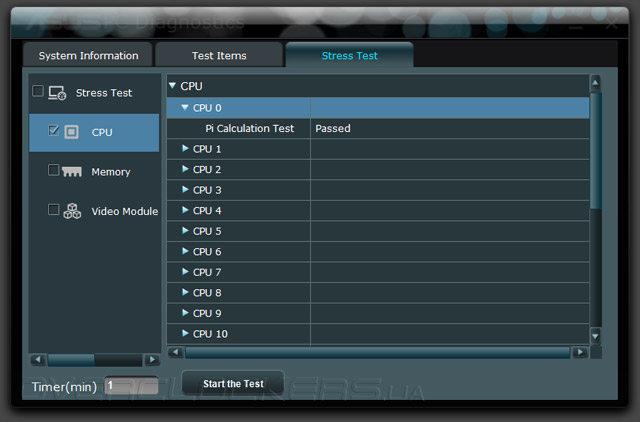Screen dimensions: 640x422
Task: Collapse the CPU 0 tree node
Action: (x=185, y=108)
